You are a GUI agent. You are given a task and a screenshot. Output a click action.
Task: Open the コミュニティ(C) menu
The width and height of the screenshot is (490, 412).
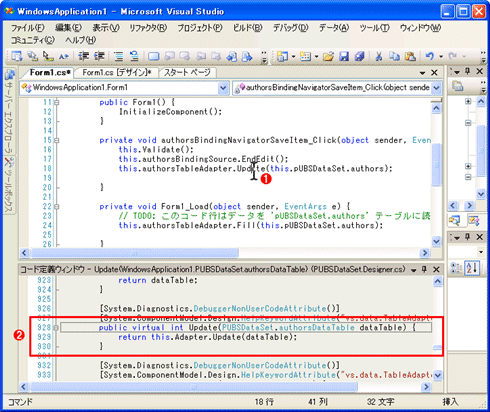pyautogui.click(x=33, y=40)
